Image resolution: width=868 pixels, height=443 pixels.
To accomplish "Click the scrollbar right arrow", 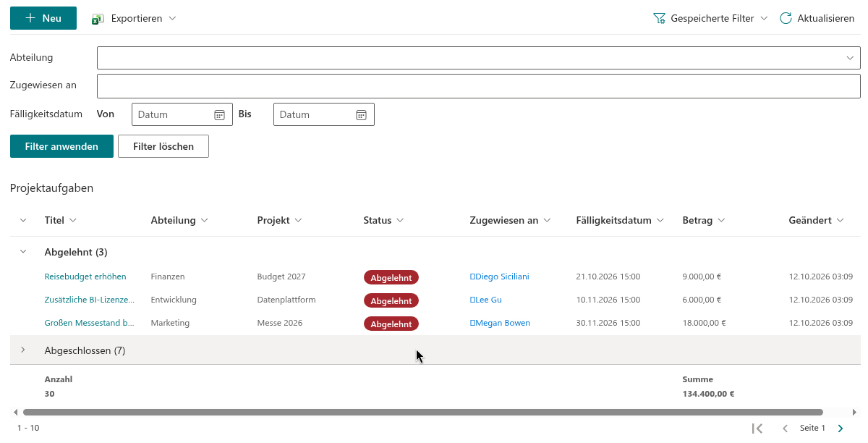I will [x=856, y=412].
